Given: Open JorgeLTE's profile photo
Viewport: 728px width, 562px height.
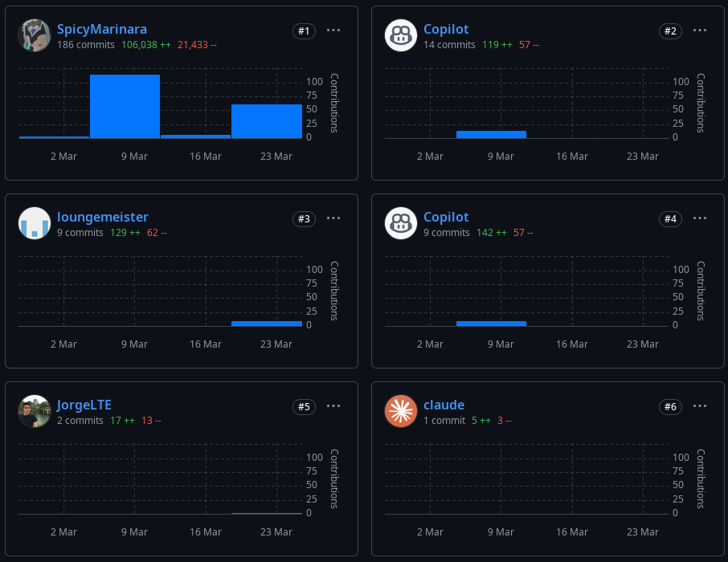Looking at the screenshot, I should coord(35,411).
